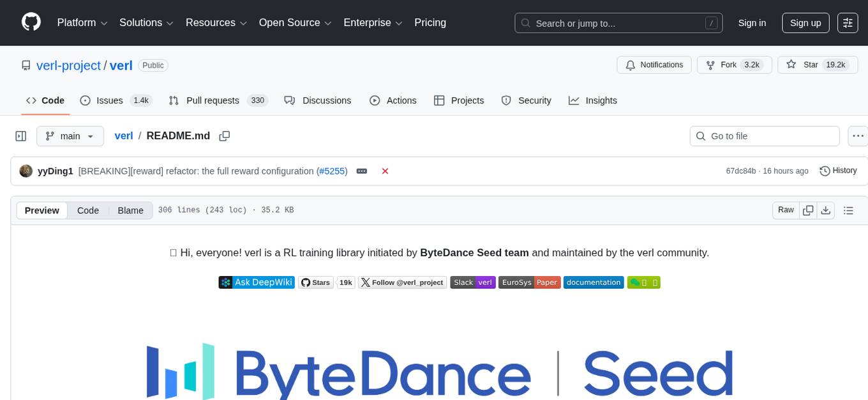Open the main branch dropdown

click(70, 136)
